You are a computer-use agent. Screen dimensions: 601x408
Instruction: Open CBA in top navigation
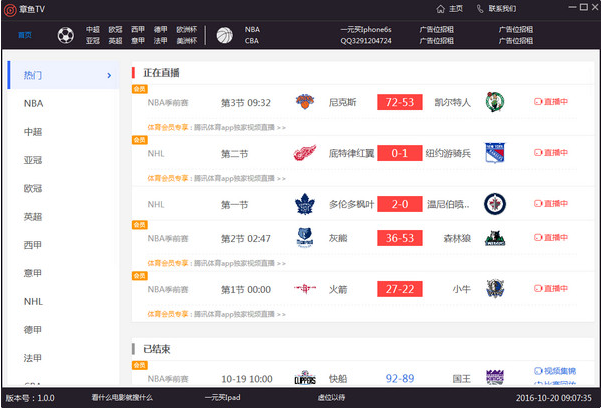click(252, 41)
